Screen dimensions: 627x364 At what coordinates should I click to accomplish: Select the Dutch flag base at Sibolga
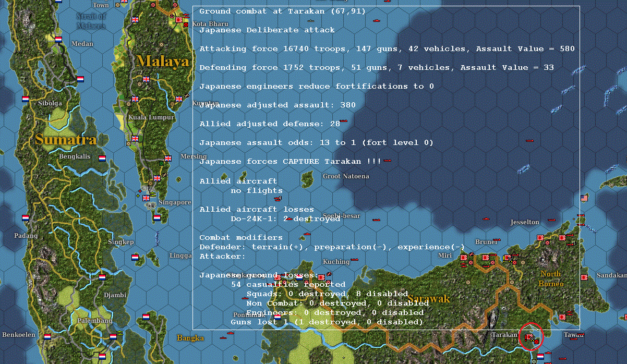[x=26, y=99]
